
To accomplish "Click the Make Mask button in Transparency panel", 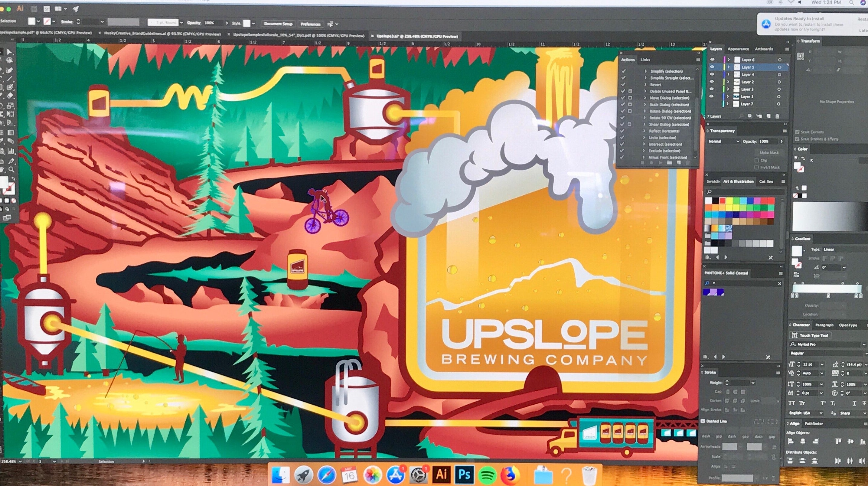I will tap(770, 153).
